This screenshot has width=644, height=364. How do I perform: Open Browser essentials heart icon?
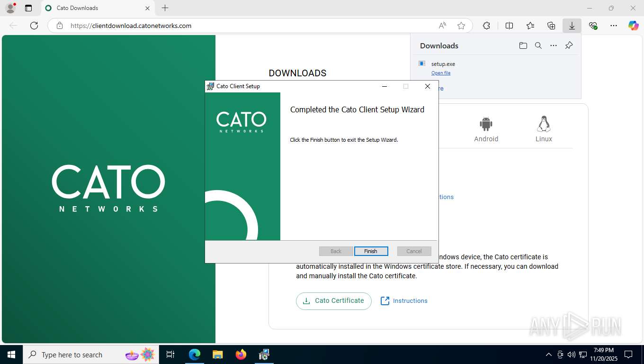click(593, 26)
